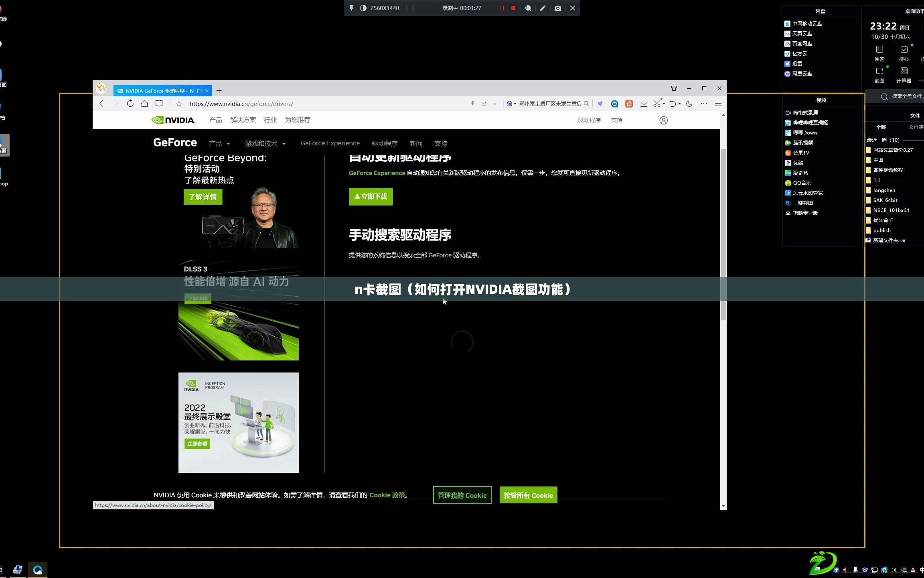924x578 pixels.
Task: Take a snapshot with the recorder camera icon
Action: 557,8
